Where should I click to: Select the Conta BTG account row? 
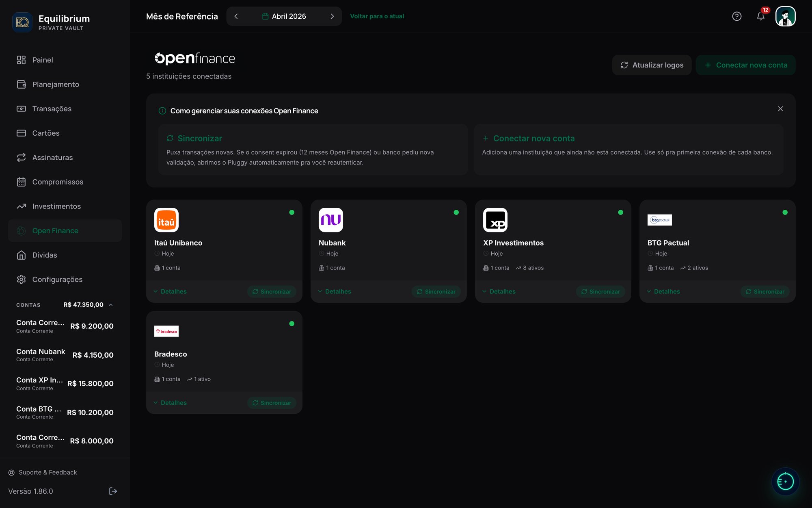tap(65, 412)
